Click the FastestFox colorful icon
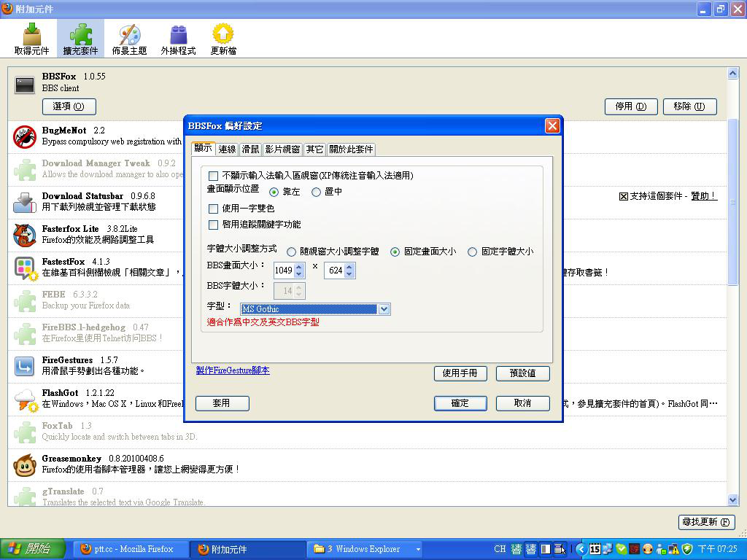This screenshot has width=747, height=560. click(x=25, y=268)
